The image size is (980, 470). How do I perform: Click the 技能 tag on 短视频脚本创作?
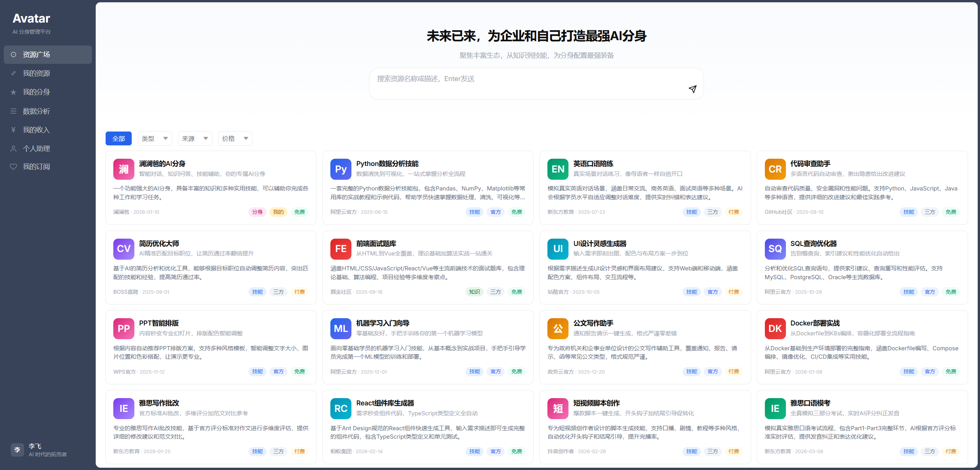click(691, 452)
